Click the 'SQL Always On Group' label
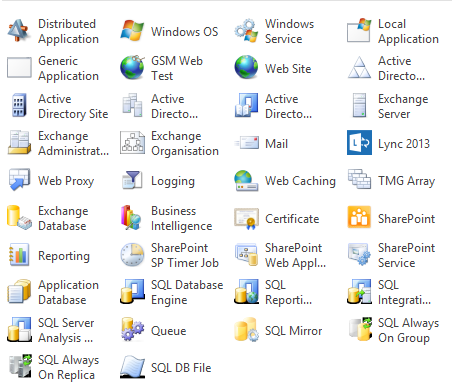 (408, 330)
